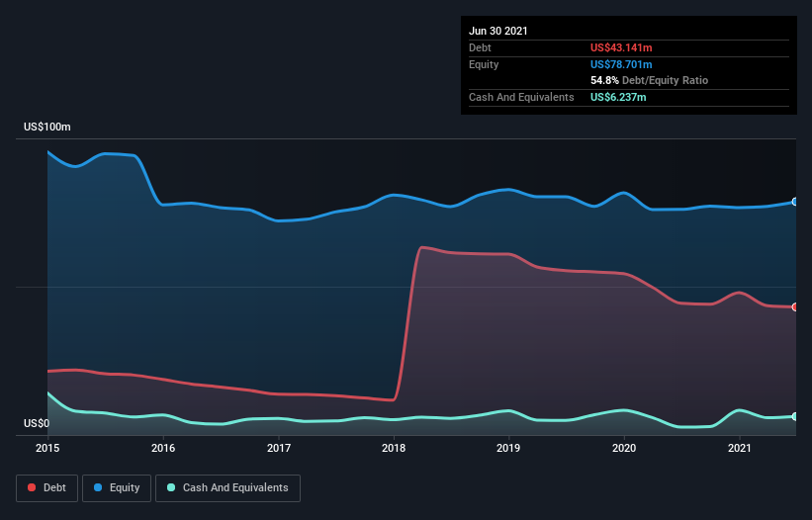This screenshot has height=520, width=812.
Task: Toggle the Debt series legend button
Action: click(x=47, y=488)
